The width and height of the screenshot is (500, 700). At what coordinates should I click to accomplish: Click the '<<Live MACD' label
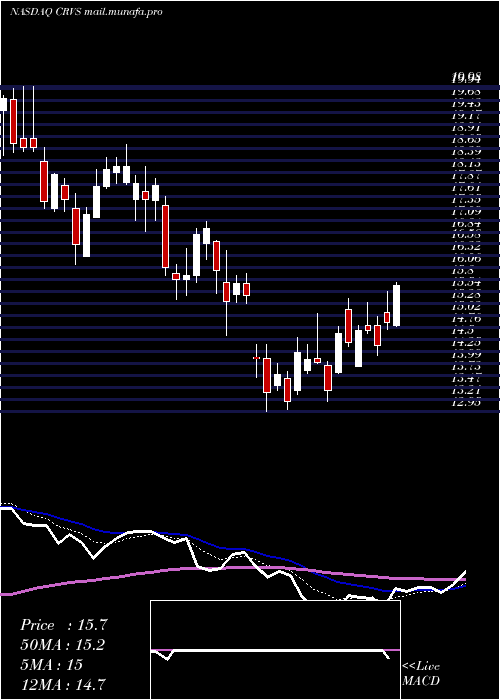tap(421, 674)
